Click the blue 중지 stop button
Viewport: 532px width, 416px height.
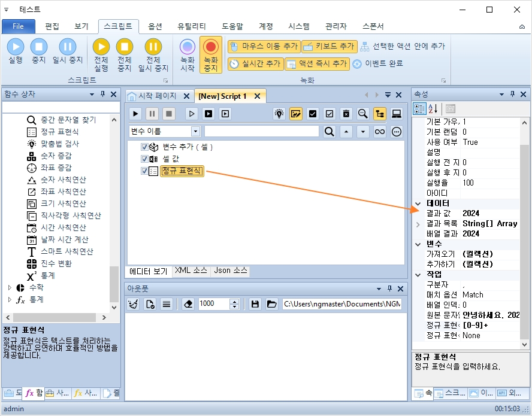point(39,51)
